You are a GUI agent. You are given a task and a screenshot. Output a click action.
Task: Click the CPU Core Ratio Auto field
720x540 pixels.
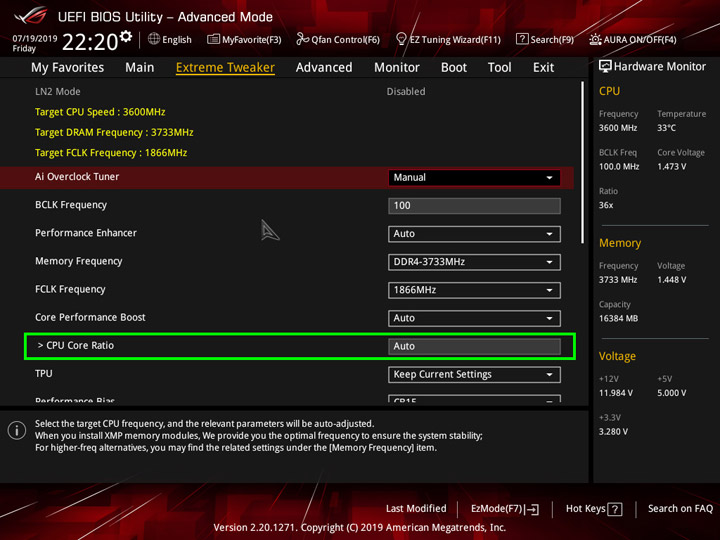[474, 347]
